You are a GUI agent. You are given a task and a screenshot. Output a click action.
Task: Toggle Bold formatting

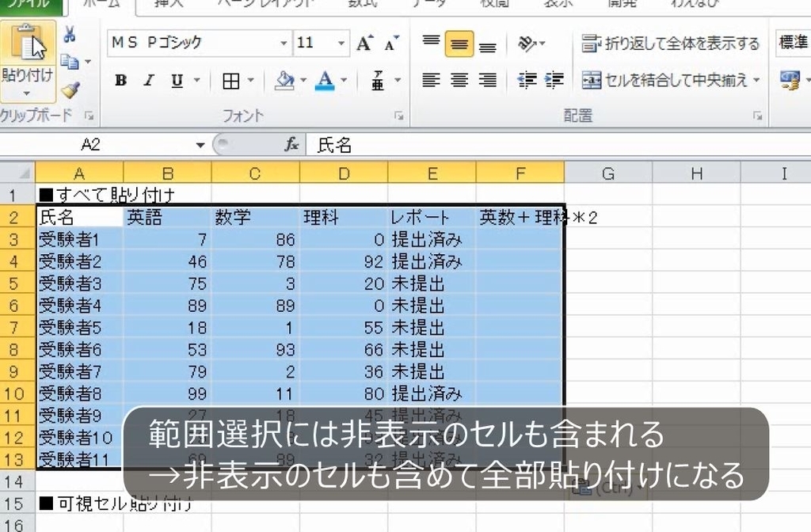coord(121,81)
